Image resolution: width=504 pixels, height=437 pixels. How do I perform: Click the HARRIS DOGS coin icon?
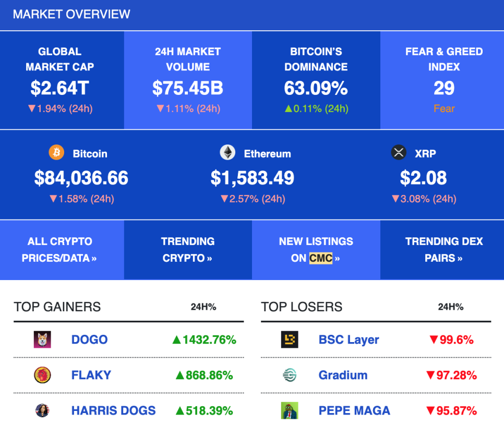42,410
